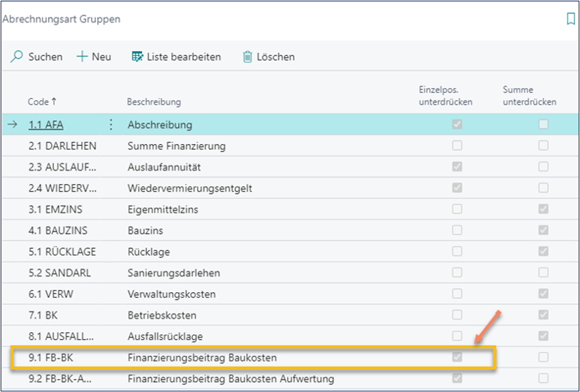Toggle Einzelpos. unterdrücken for Baukosten Aufwertung
580x392 pixels.
click(x=457, y=378)
